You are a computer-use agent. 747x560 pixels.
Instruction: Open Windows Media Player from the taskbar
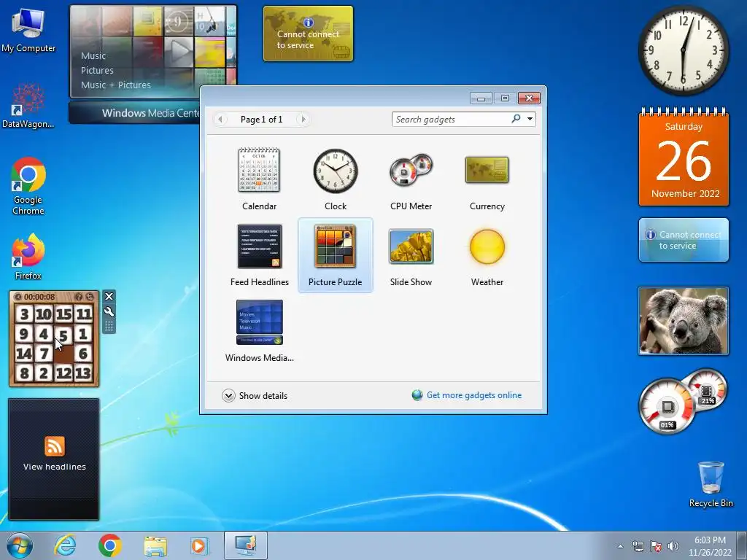[198, 545]
